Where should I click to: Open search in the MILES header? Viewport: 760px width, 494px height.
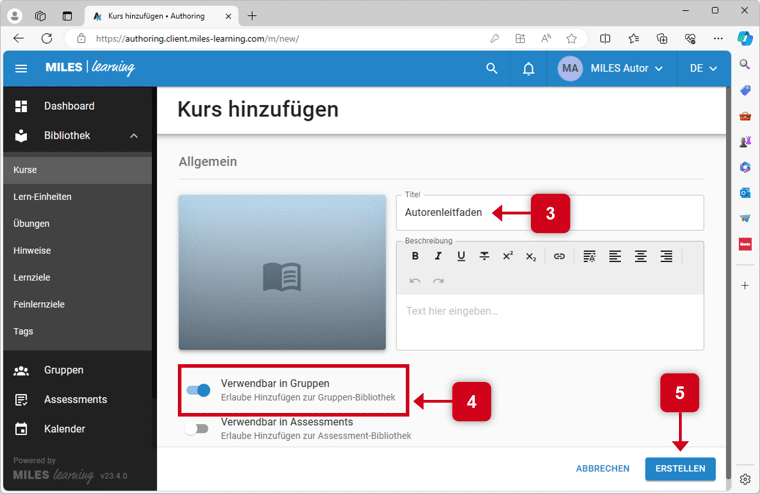[x=491, y=69]
